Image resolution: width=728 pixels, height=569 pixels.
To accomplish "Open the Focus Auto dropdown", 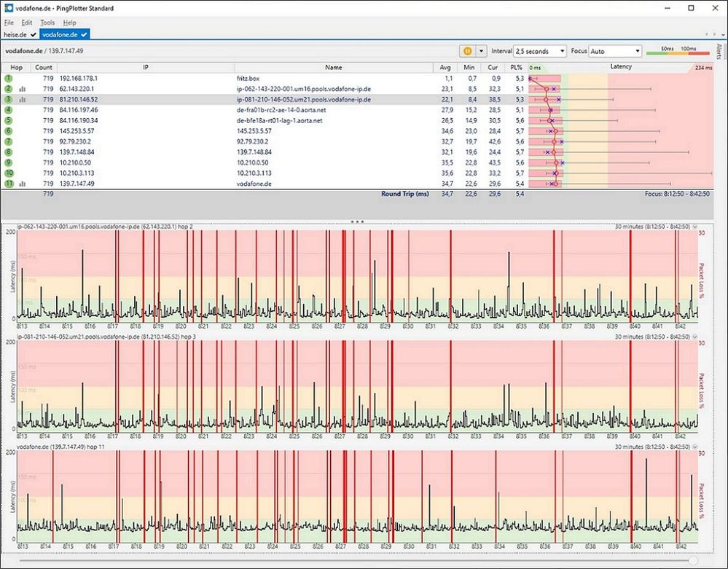I will [615, 51].
